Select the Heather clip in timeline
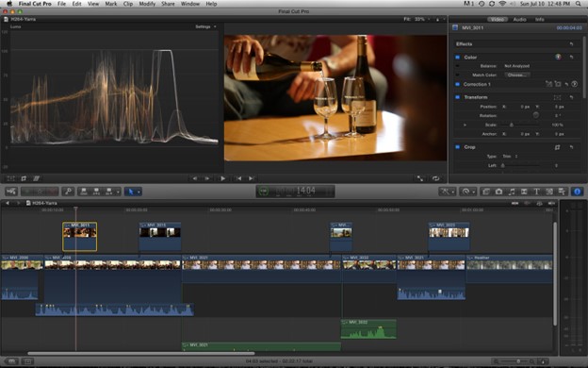Screen dimensions: 588x368 [509, 269]
